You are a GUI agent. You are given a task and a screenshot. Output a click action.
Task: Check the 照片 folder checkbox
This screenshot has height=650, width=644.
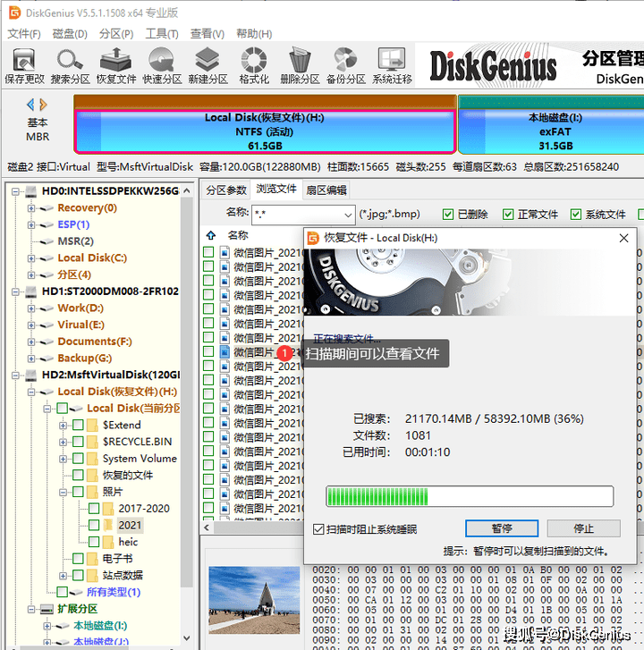[79, 492]
